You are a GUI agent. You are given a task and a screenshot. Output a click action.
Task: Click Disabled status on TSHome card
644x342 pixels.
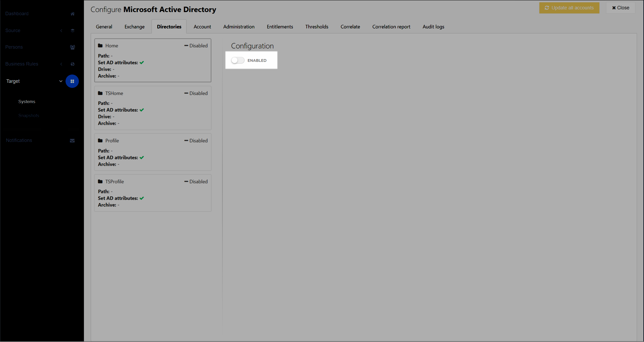196,93
